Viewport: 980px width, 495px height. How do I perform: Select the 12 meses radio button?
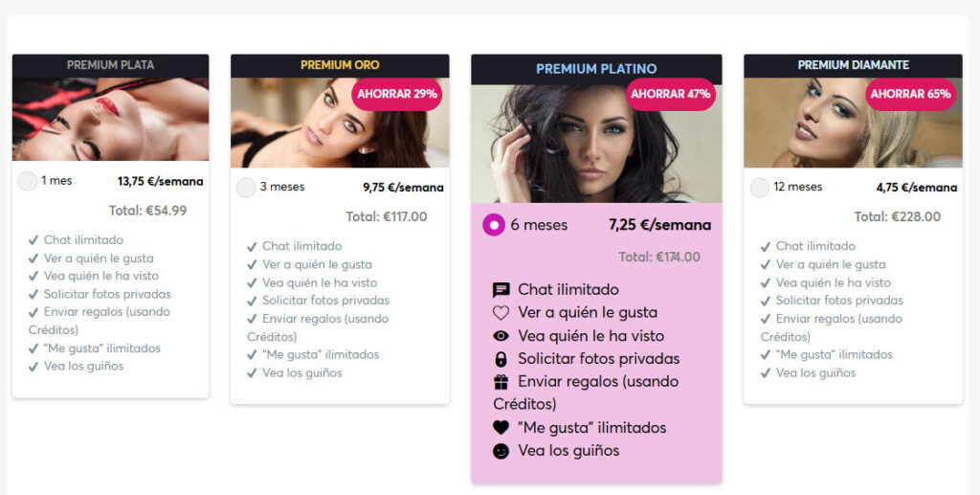tap(760, 188)
